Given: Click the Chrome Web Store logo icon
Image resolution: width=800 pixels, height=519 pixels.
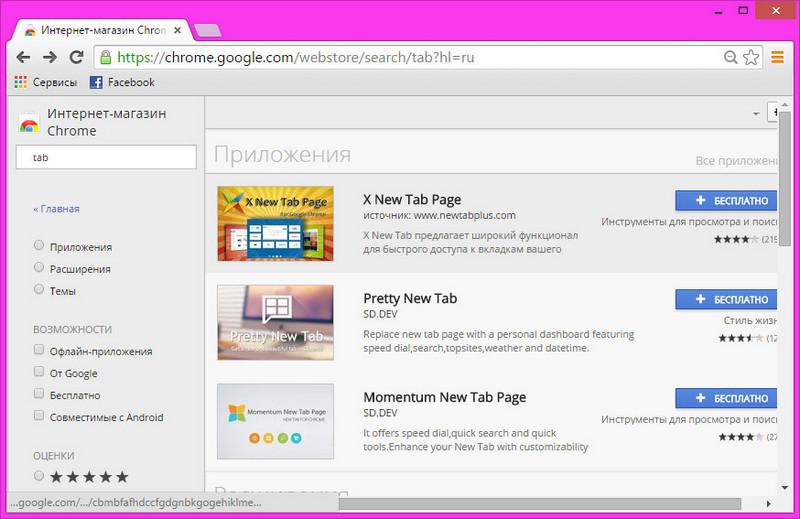Looking at the screenshot, I should click(29, 122).
